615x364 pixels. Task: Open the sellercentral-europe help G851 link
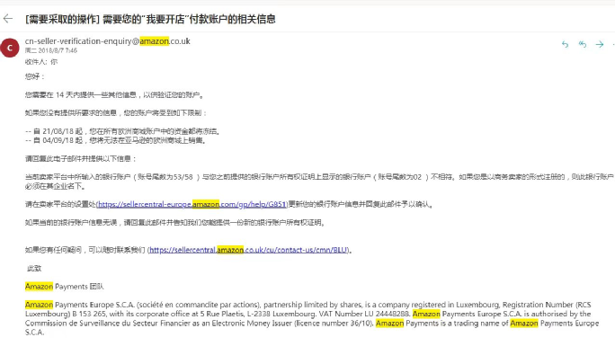click(192, 204)
